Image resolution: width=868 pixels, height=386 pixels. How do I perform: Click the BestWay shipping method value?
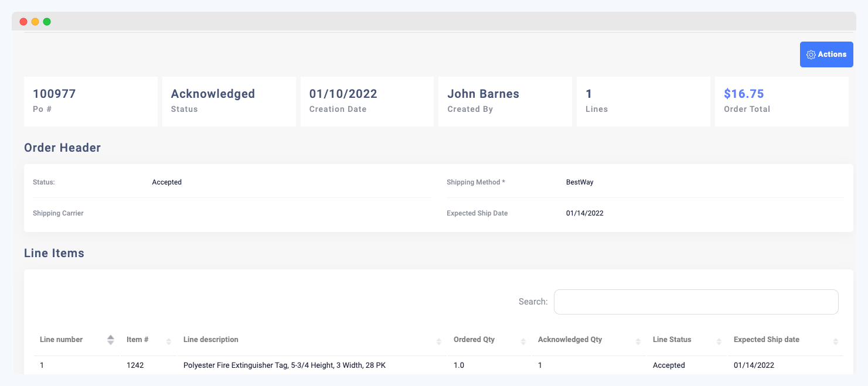pyautogui.click(x=580, y=182)
